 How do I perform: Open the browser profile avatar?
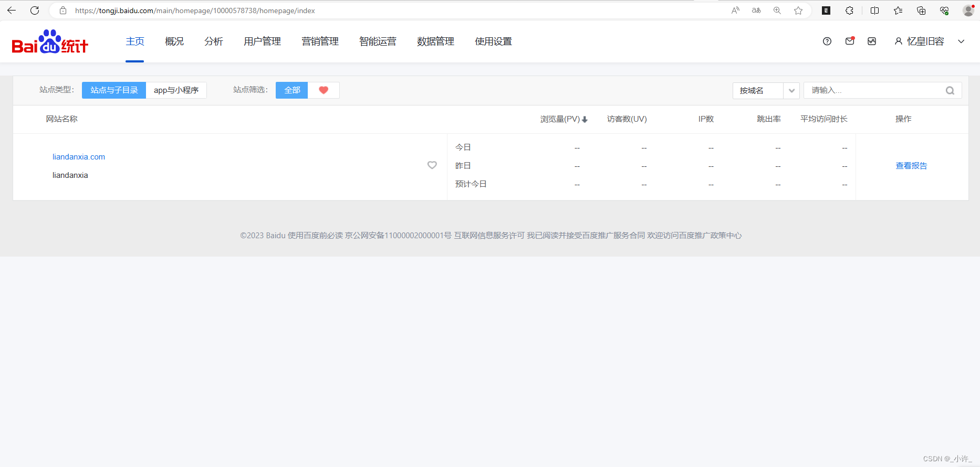point(968,10)
